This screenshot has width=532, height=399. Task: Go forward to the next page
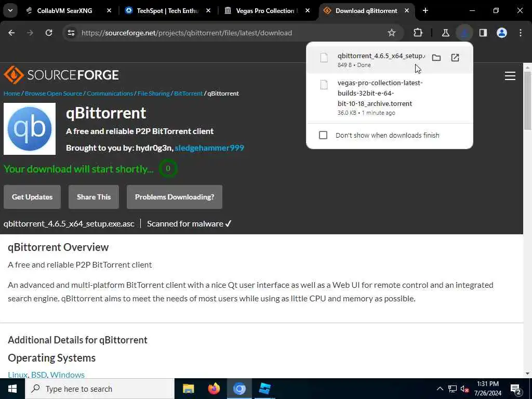[30, 33]
